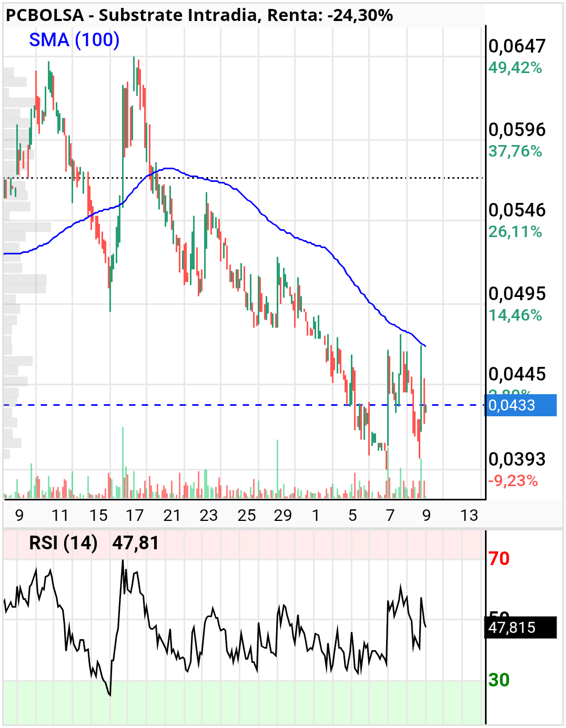
Task: Click the 26,11% percentage label
Action: pos(515,232)
